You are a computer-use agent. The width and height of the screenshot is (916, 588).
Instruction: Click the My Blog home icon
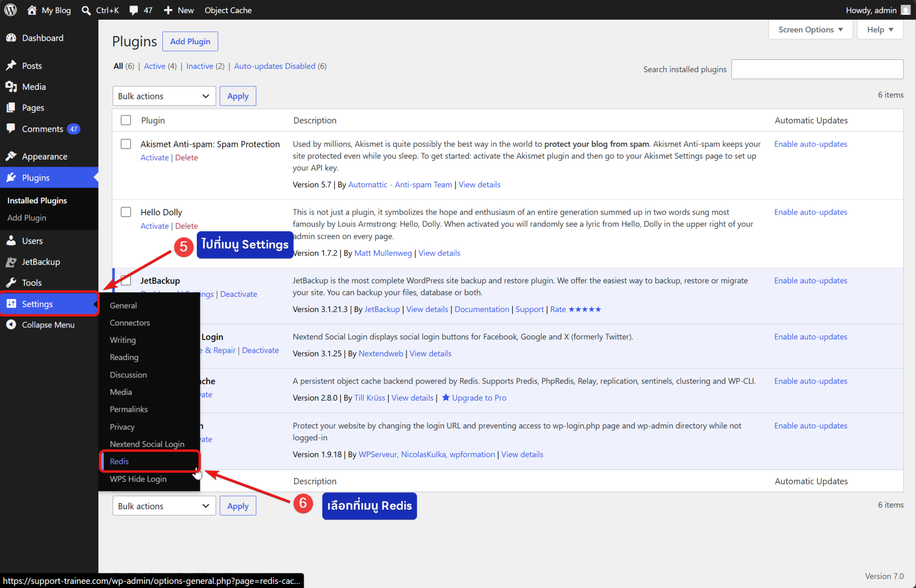pos(32,10)
